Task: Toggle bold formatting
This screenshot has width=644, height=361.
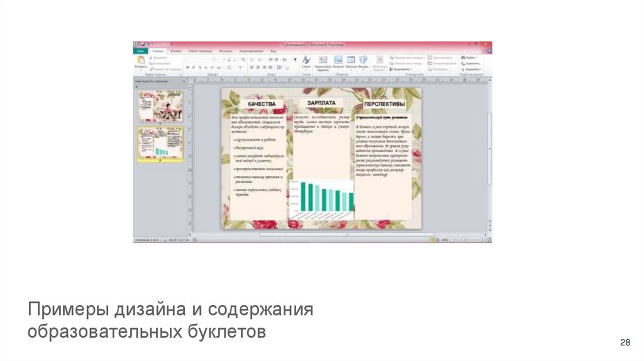Action: [187, 67]
